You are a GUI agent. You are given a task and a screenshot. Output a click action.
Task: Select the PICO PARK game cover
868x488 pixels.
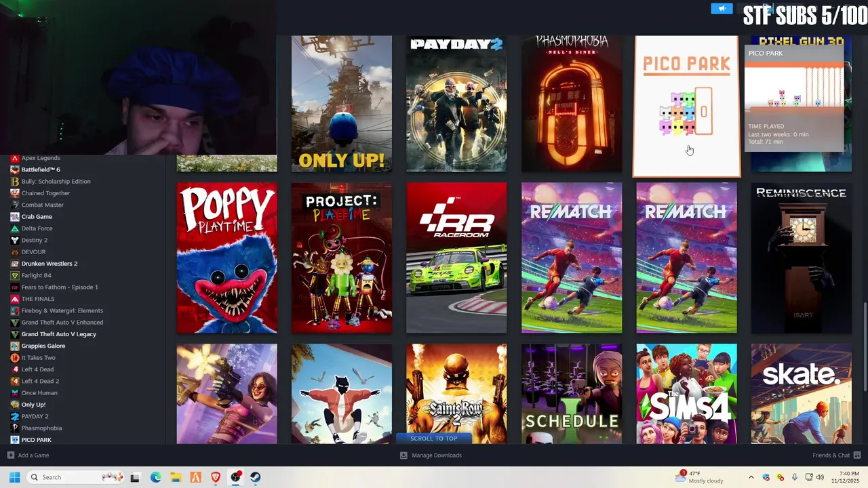coord(686,106)
